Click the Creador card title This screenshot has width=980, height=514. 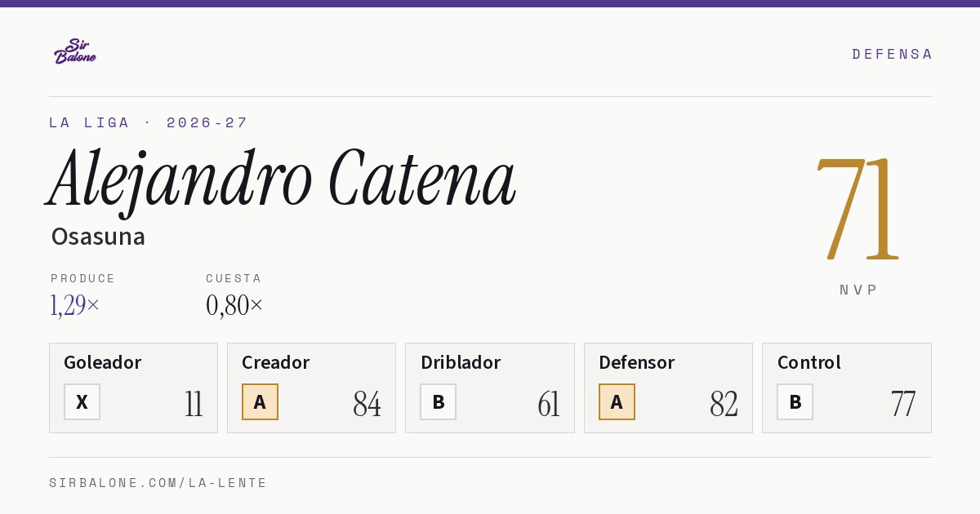pyautogui.click(x=275, y=362)
